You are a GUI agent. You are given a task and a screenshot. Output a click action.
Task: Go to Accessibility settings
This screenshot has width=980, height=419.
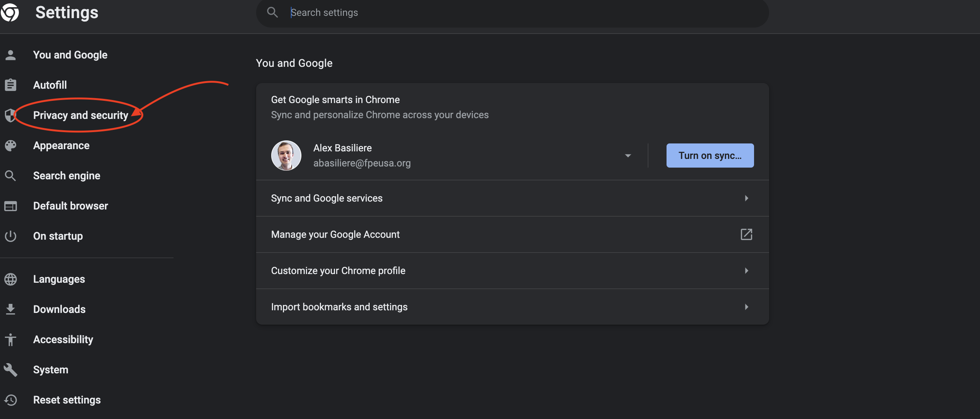[x=63, y=339]
